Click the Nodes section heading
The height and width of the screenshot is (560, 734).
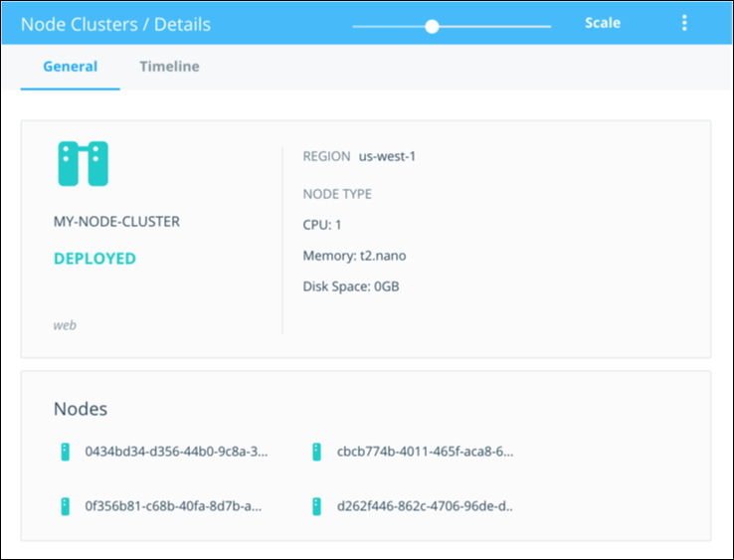pyautogui.click(x=80, y=409)
